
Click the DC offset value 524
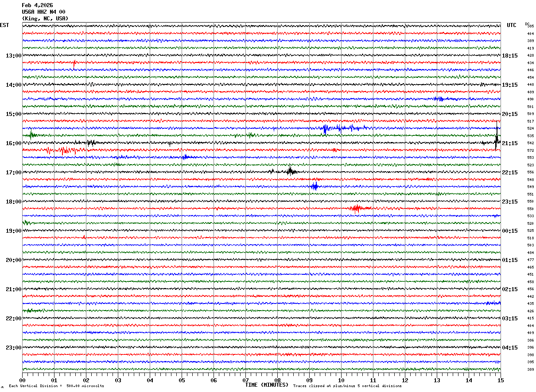click(530, 129)
